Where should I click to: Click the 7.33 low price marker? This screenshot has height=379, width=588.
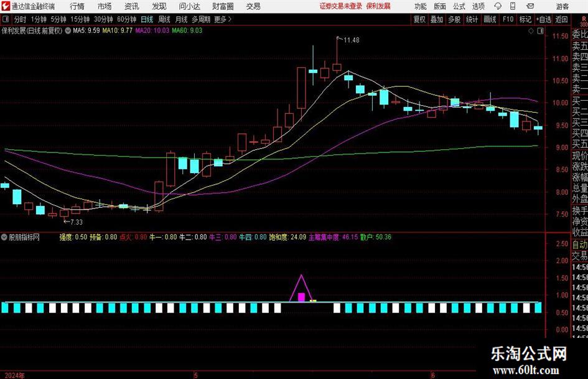76,222
